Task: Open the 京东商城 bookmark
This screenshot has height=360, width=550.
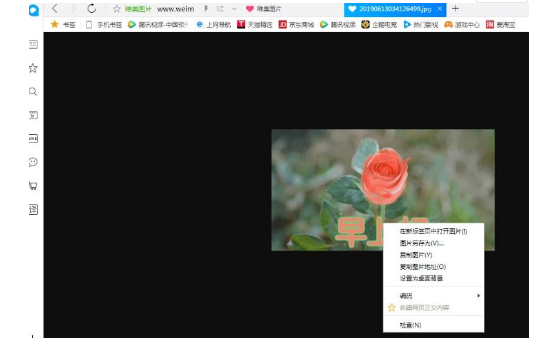Action: click(296, 25)
